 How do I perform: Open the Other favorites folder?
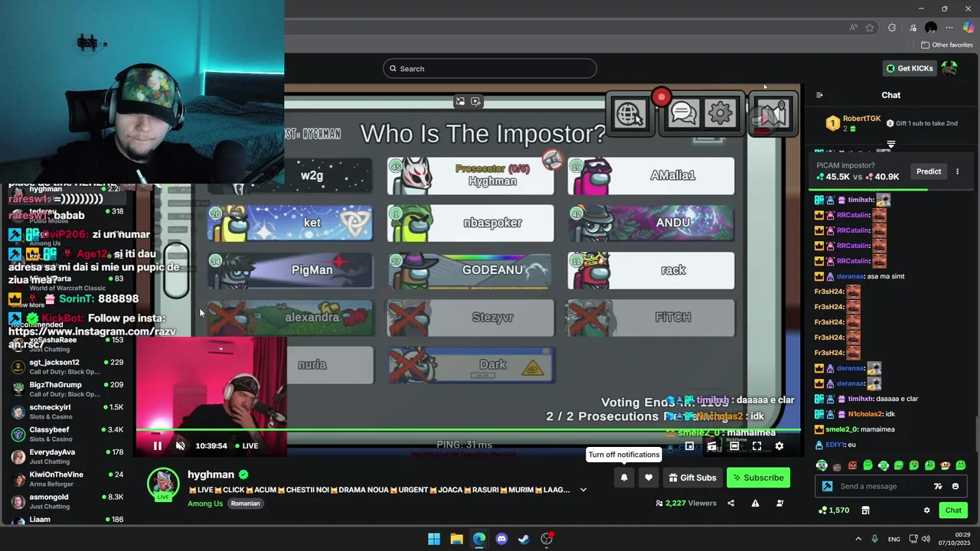click(947, 45)
